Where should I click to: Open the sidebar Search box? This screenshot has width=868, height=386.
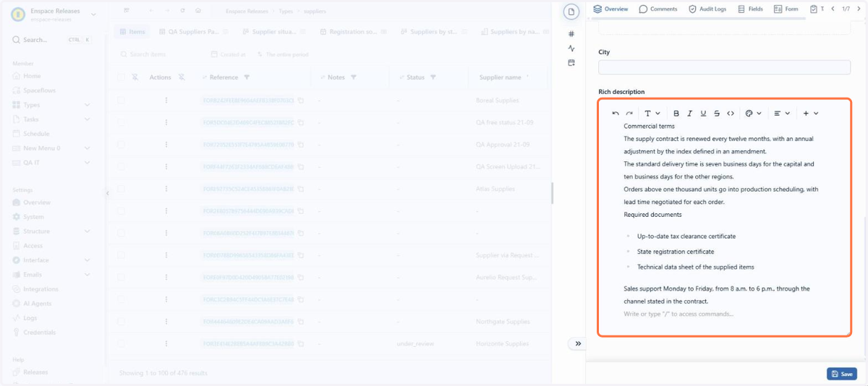coord(52,40)
